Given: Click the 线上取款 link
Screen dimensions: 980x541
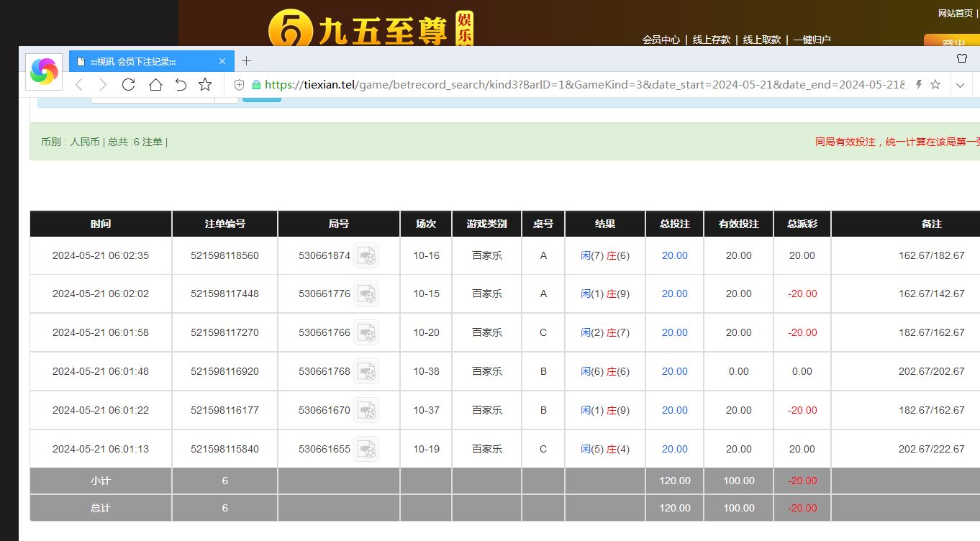Looking at the screenshot, I should 761,40.
